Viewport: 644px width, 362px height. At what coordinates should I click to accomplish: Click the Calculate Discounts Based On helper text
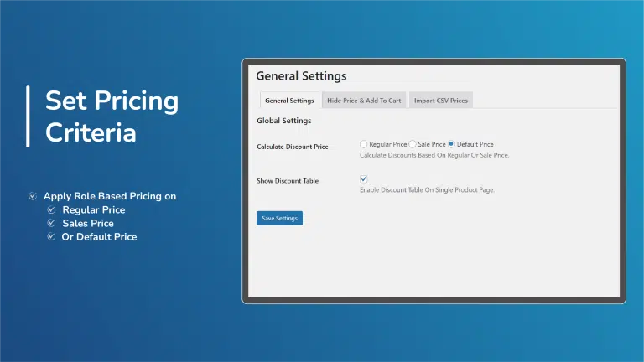click(x=434, y=155)
